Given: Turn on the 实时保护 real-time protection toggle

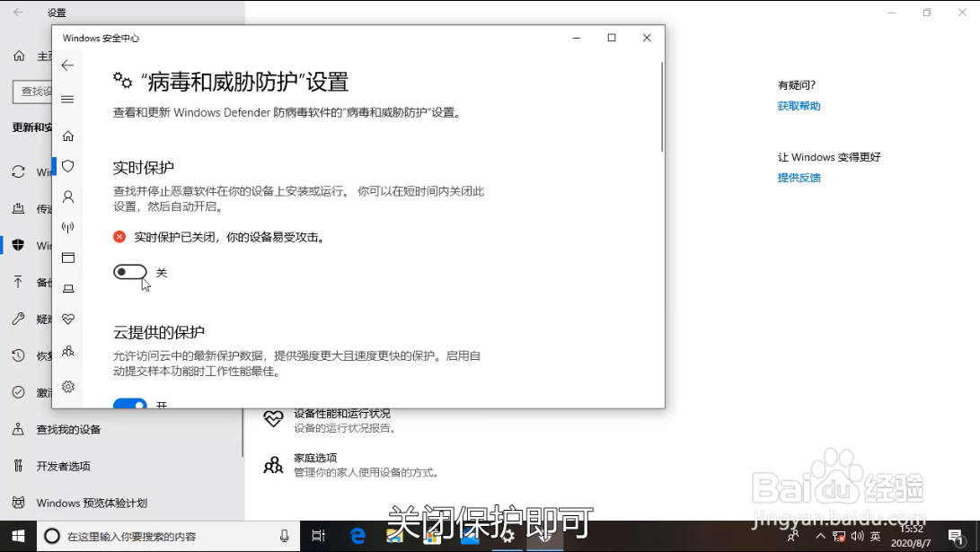Looking at the screenshot, I should pyautogui.click(x=130, y=271).
